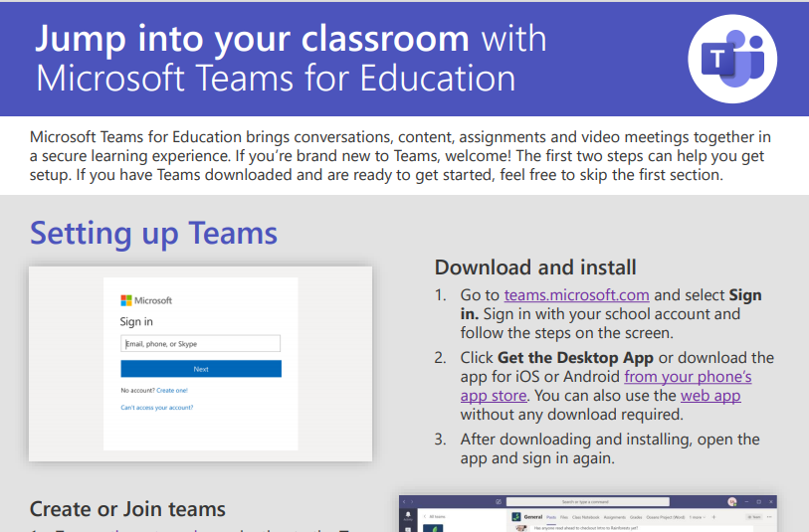Click the Setting up Teams heading
The width and height of the screenshot is (809, 532).
(154, 233)
